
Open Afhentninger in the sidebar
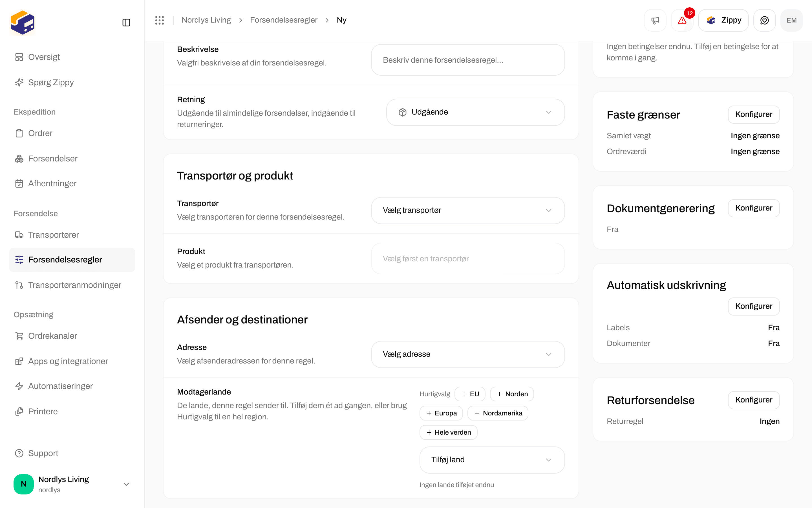coord(72,183)
